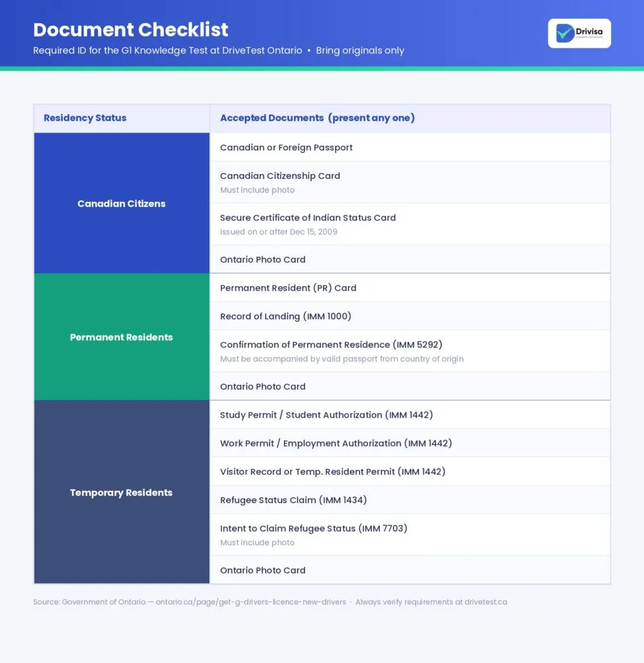Click the Drivisa logo badge
Screen dimensions: 644x663
click(579, 34)
